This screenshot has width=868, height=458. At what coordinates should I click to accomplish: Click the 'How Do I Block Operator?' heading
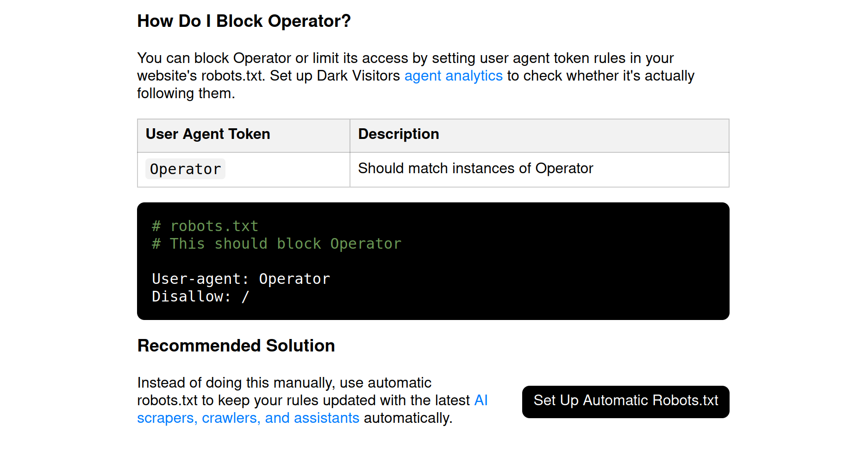tap(244, 21)
